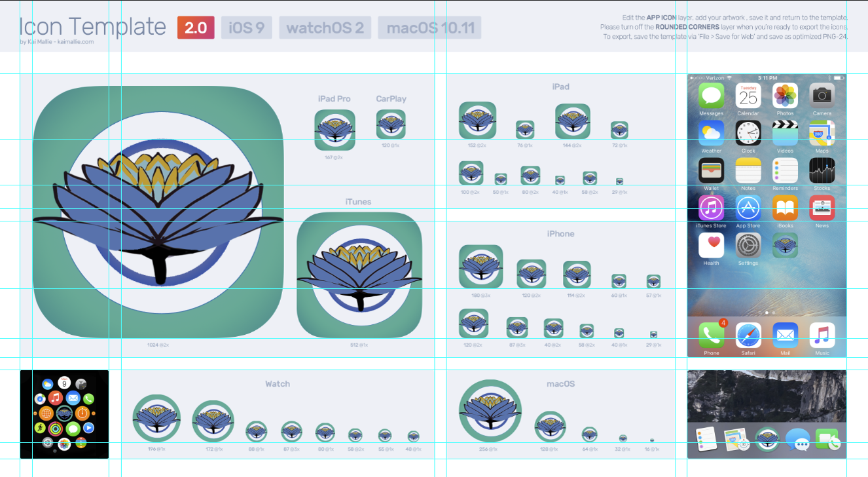868x477 pixels.
Task: Click lotus icon in macOS dock preview
Action: click(x=767, y=440)
